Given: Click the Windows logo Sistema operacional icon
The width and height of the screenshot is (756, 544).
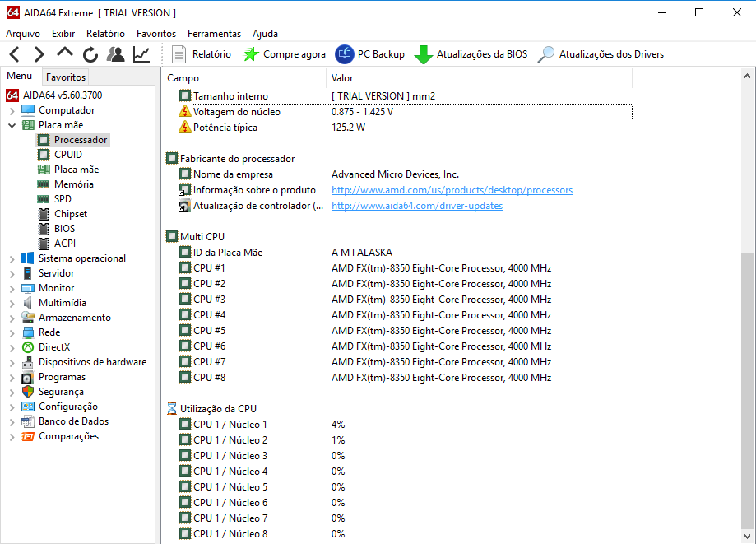Looking at the screenshot, I should (28, 258).
